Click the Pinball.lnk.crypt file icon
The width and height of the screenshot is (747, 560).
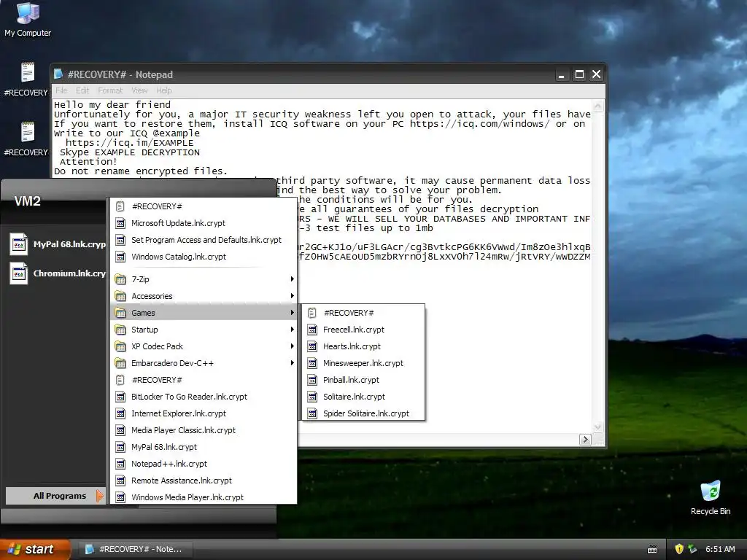pos(312,380)
